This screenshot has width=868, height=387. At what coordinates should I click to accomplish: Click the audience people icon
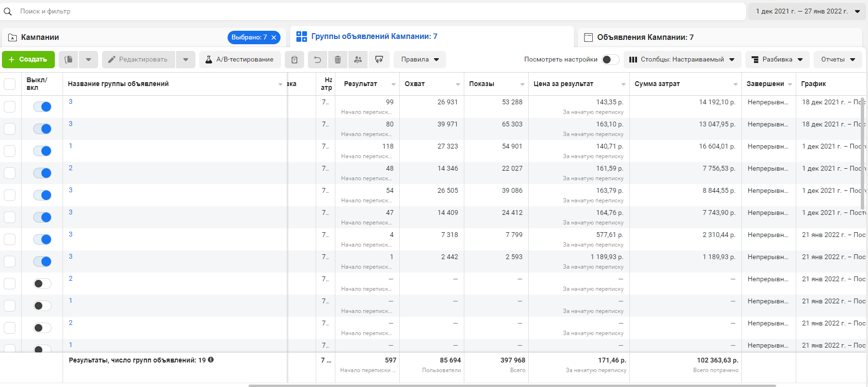click(358, 60)
